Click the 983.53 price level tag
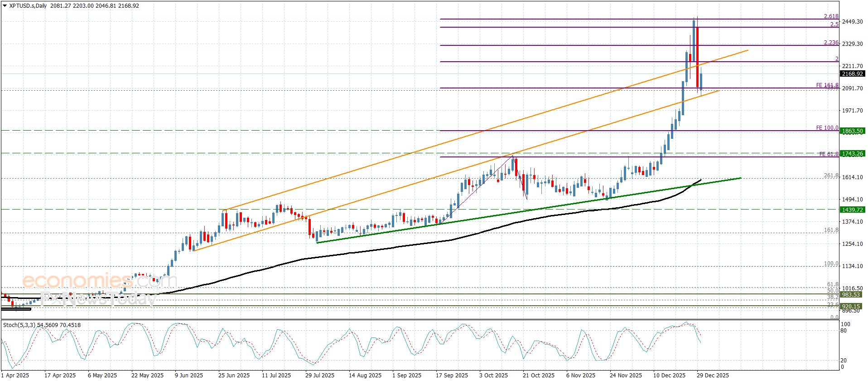This screenshot has height=381, width=868. point(851,295)
